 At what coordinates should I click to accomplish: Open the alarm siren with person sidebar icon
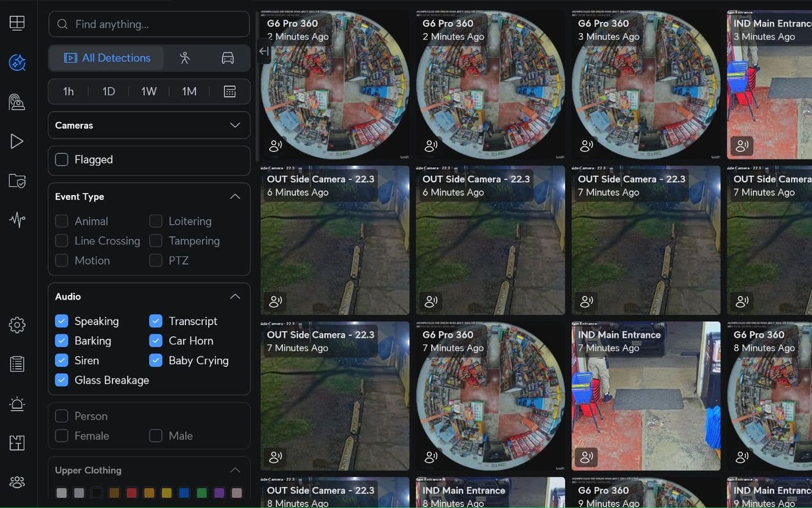coord(17,102)
